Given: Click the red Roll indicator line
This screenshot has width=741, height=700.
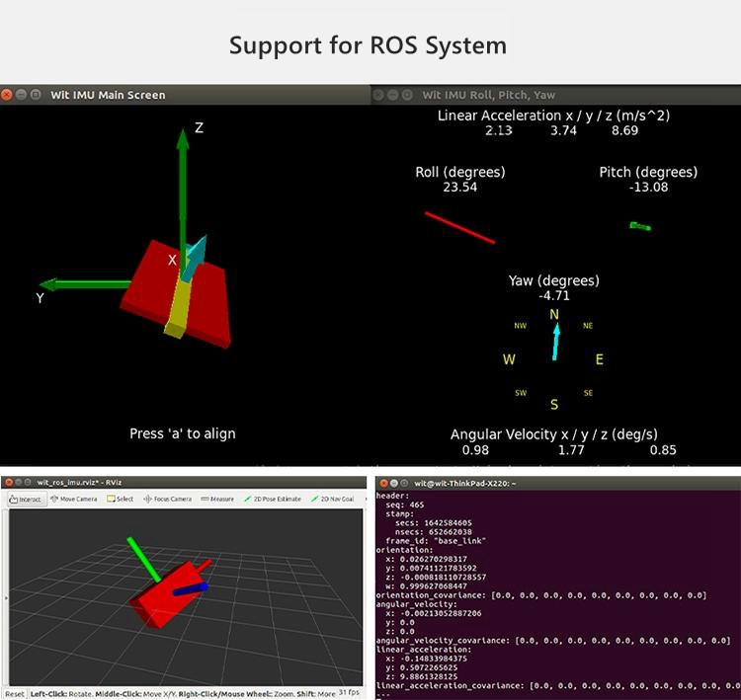Looking at the screenshot, I should (x=459, y=227).
